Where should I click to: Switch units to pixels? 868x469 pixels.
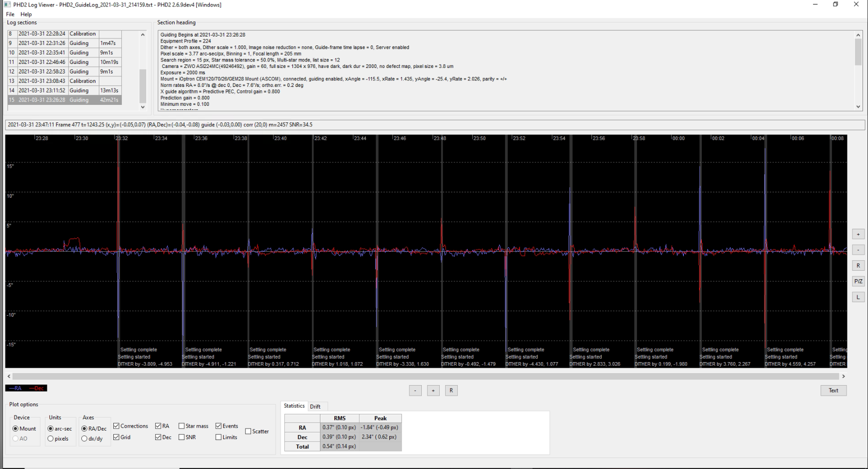click(58, 439)
